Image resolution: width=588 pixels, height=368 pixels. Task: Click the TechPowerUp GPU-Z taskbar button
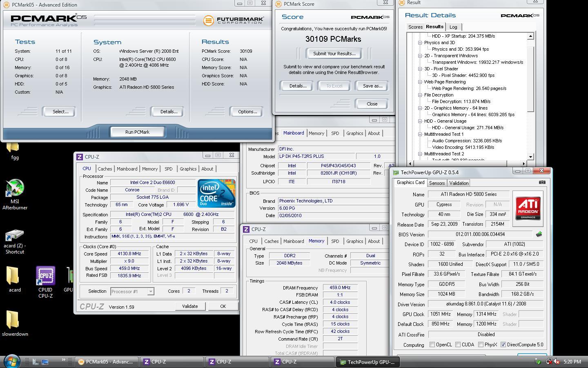[367, 362]
